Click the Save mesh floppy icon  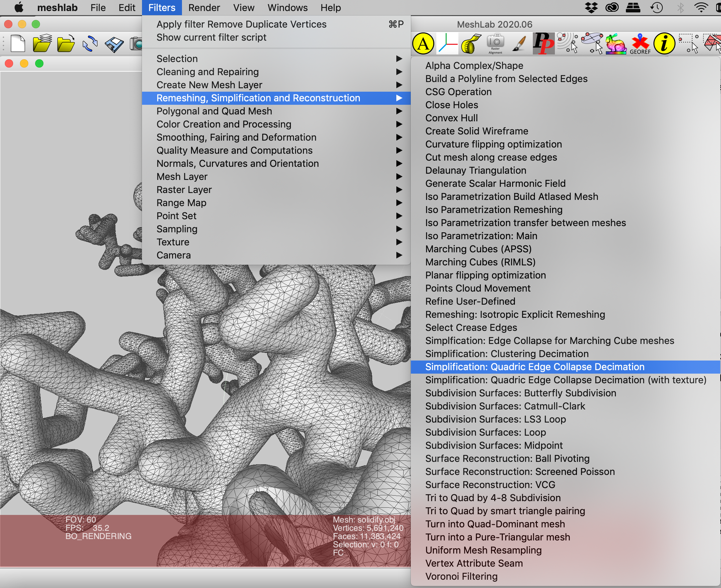click(114, 44)
